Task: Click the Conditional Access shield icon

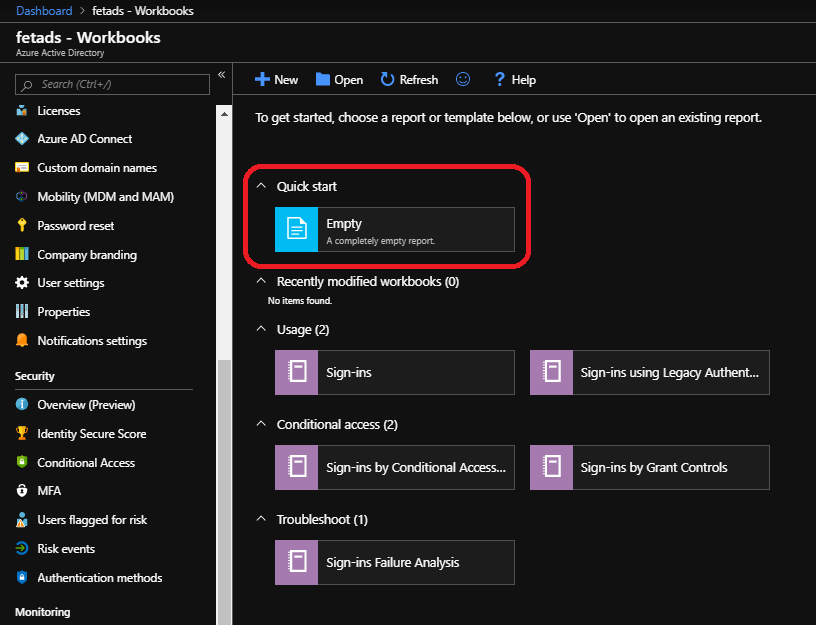Action: [x=22, y=463]
